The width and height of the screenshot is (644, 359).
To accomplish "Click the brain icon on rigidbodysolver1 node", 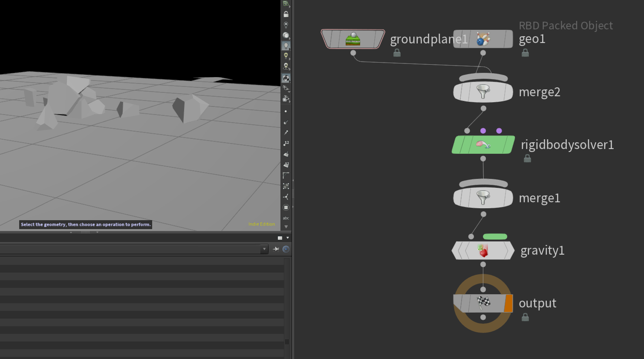I will coord(483,144).
